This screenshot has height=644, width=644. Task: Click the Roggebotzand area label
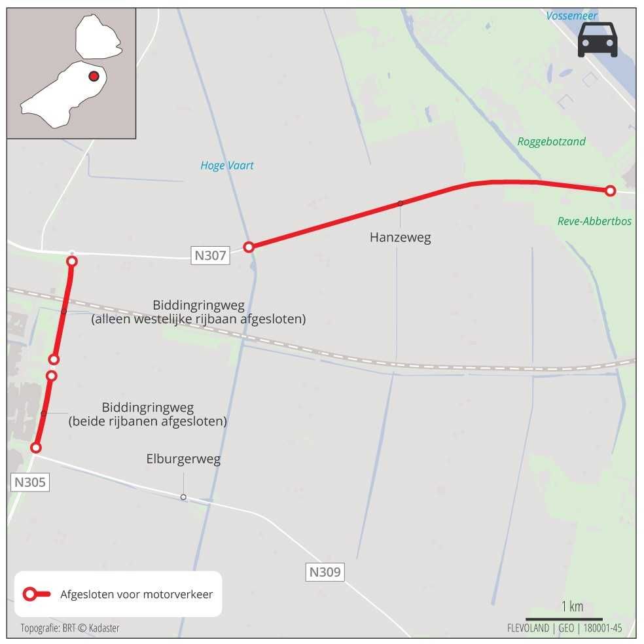[551, 142]
